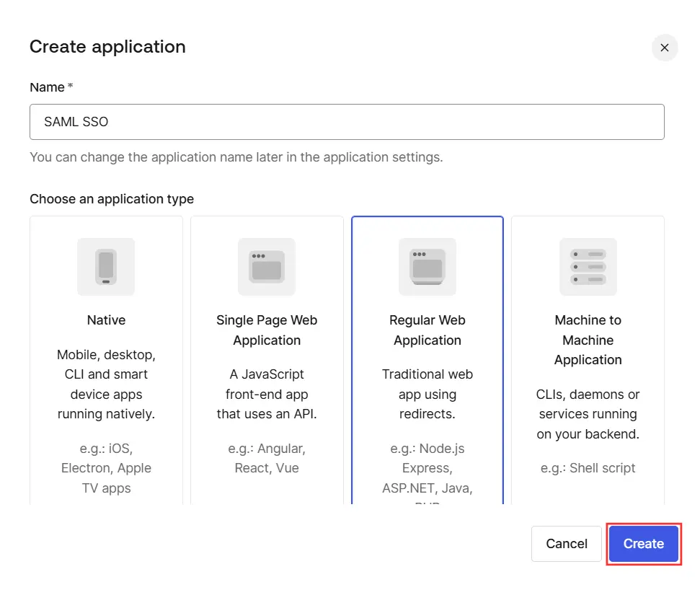Click the Shell script example text
Viewport: 700px width, 590px height.
(x=588, y=468)
